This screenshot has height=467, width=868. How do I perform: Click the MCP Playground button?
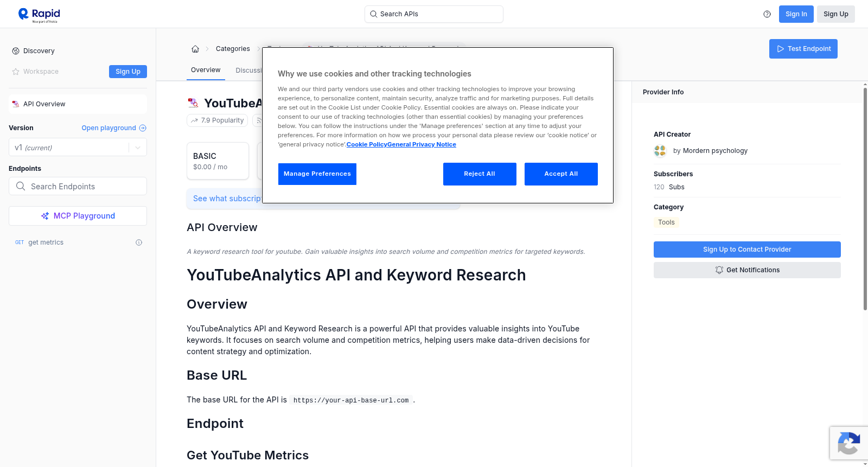(x=78, y=216)
